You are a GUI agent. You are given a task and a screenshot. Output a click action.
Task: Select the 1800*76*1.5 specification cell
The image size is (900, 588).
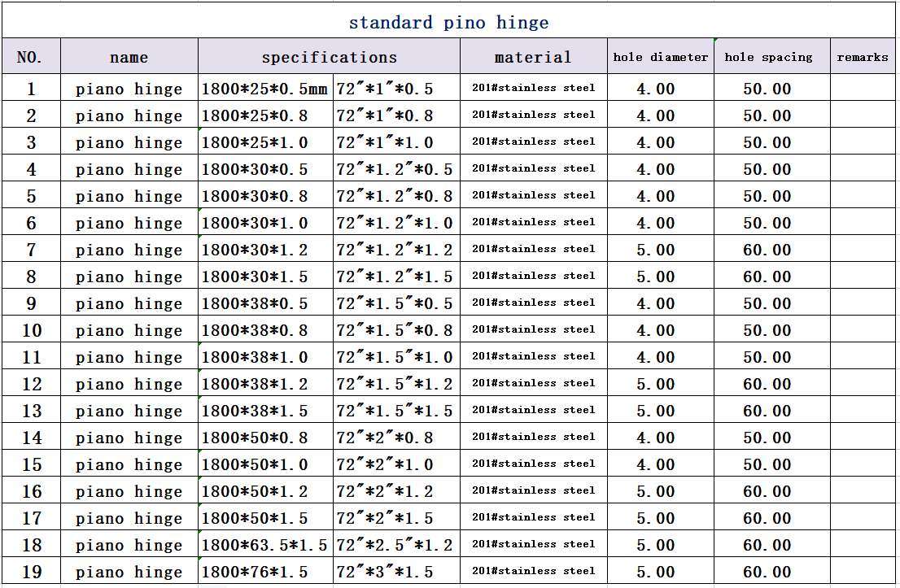click(x=264, y=572)
